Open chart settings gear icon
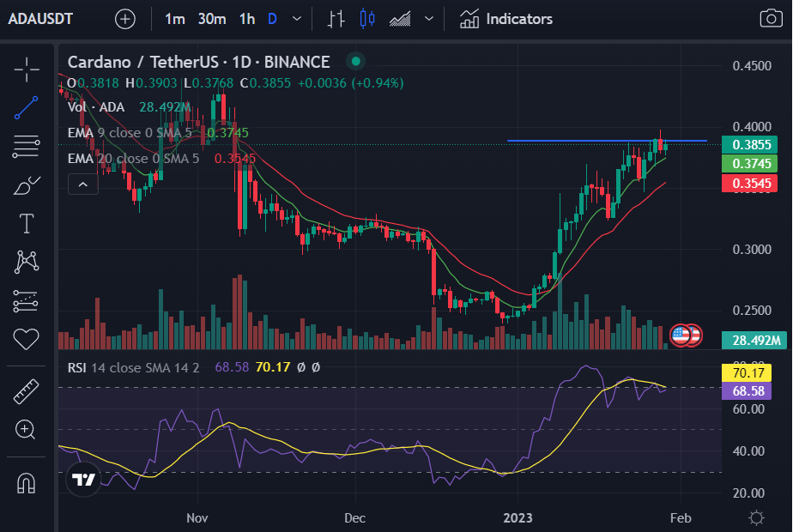 757,517
